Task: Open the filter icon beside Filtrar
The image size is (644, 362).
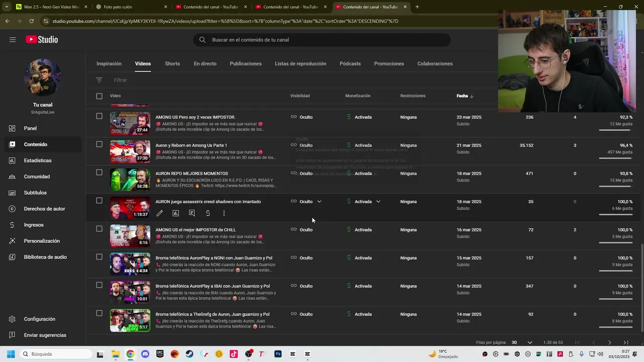Action: [x=99, y=80]
